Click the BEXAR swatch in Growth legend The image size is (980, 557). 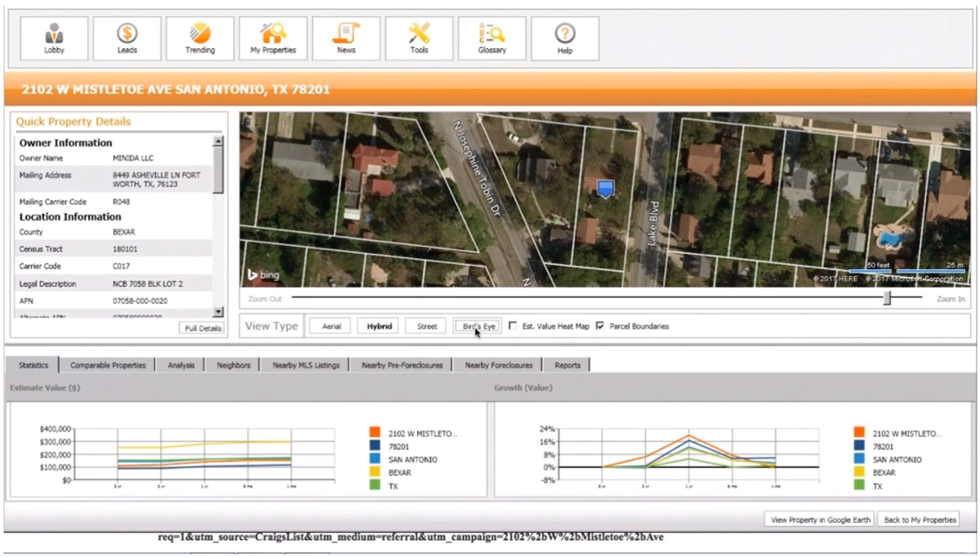click(x=860, y=472)
